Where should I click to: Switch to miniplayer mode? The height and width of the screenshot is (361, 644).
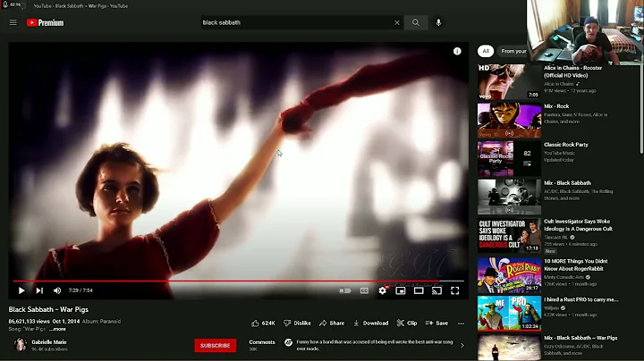point(401,290)
